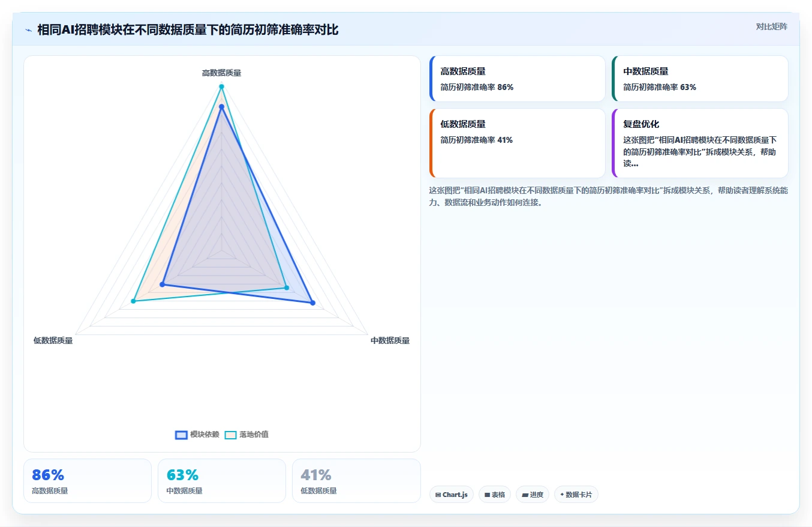
Task: Click the 高数据质量 radar axis label
Action: (x=221, y=73)
